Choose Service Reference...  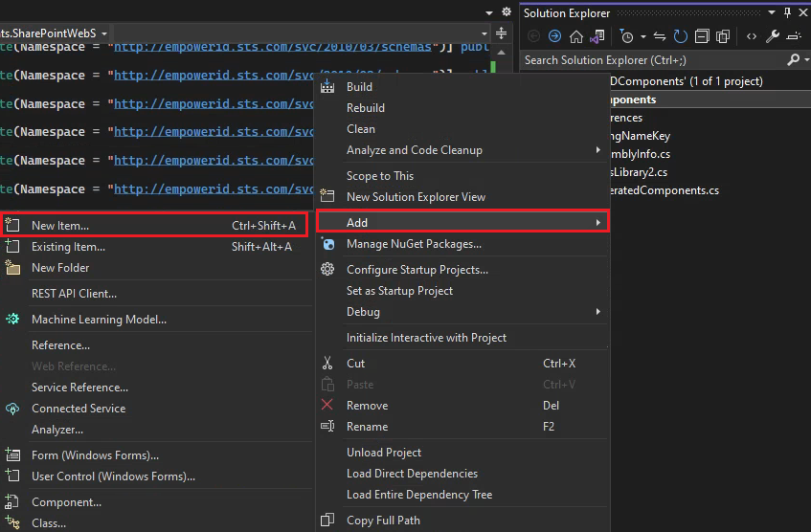155,388
